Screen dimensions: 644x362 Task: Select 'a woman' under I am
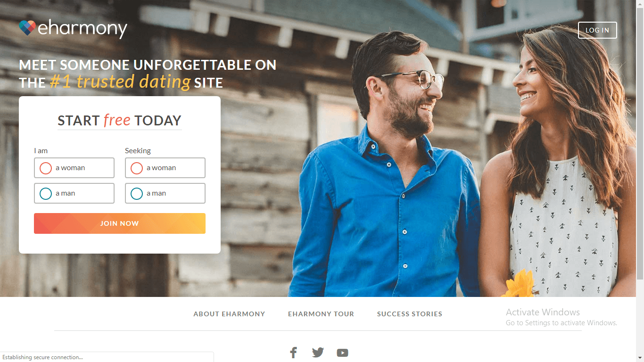tap(74, 168)
